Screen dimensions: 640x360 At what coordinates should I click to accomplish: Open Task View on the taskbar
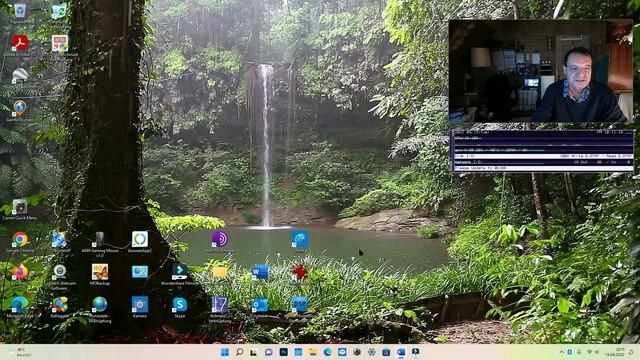coord(254,352)
